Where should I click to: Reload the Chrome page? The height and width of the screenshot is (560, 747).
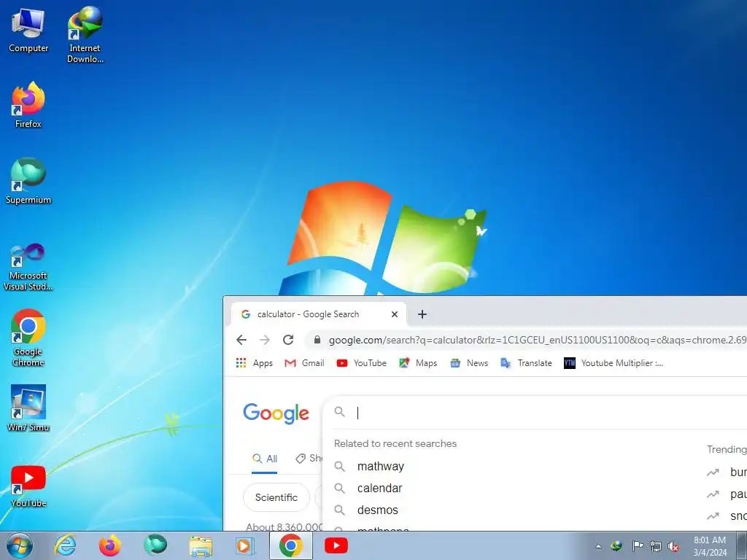[x=288, y=340]
